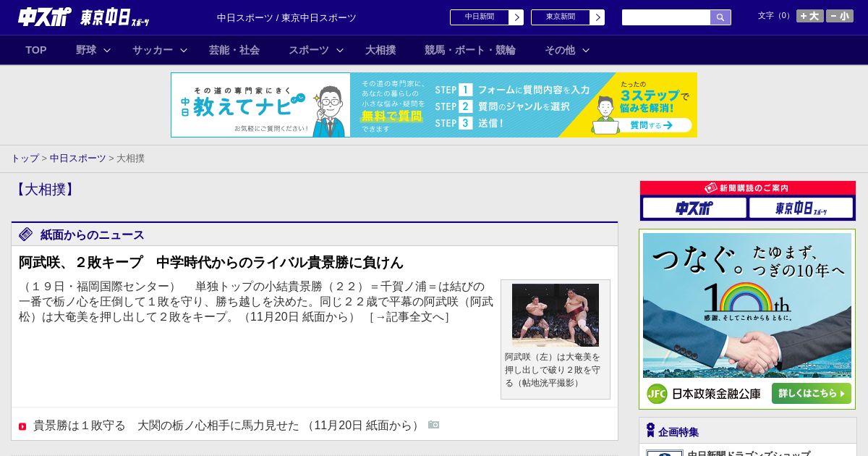Open 競馬・ボート・競輪 navigation item
The image size is (868, 456).
point(470,50)
